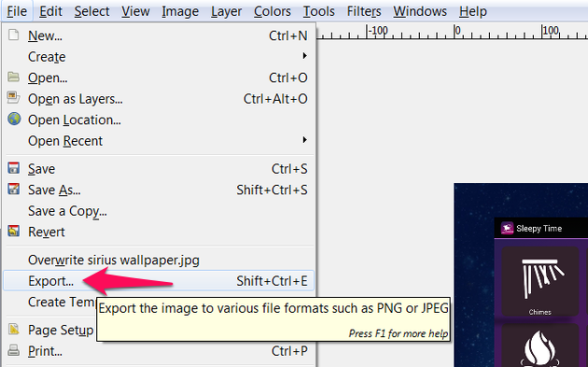The height and width of the screenshot is (367, 588).
Task: Click the Open as Layers icon
Action: [x=13, y=97]
